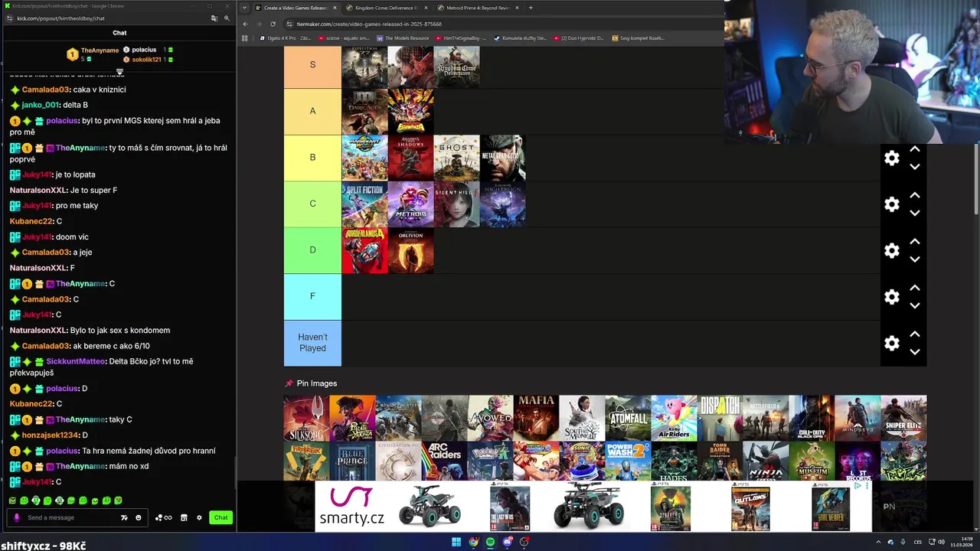The image size is (980, 551).
Task: Click username polacius in chat leaderboard
Action: pyautogui.click(x=144, y=50)
